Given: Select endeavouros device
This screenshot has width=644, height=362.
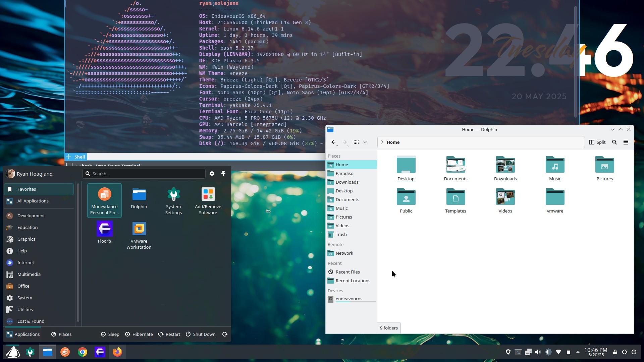Looking at the screenshot, I should point(351,299).
